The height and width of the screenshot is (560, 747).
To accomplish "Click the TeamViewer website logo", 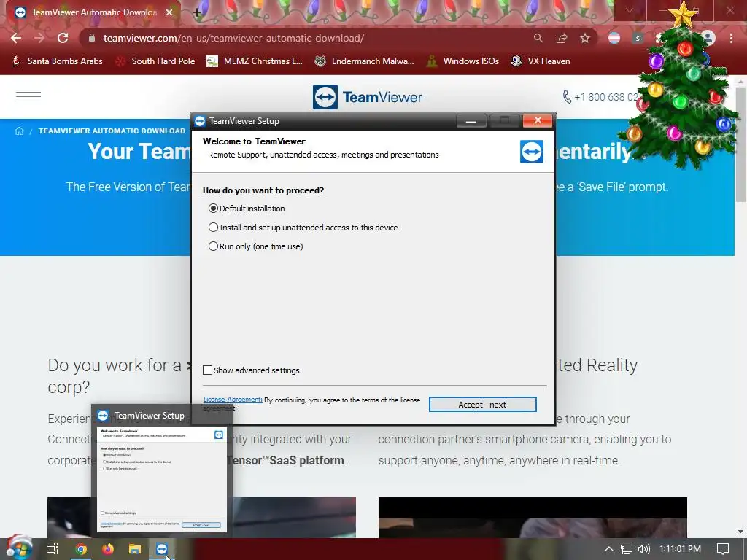I will pyautogui.click(x=368, y=97).
